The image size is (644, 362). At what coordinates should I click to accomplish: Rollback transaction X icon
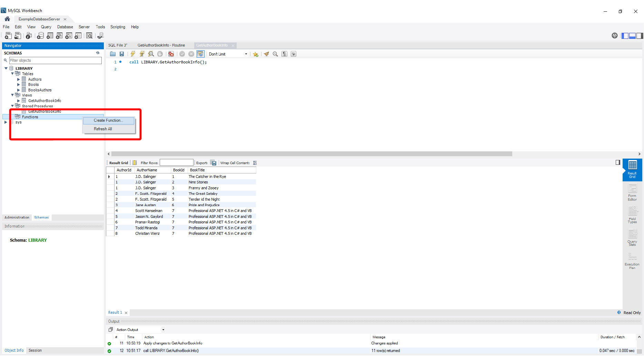(191, 54)
